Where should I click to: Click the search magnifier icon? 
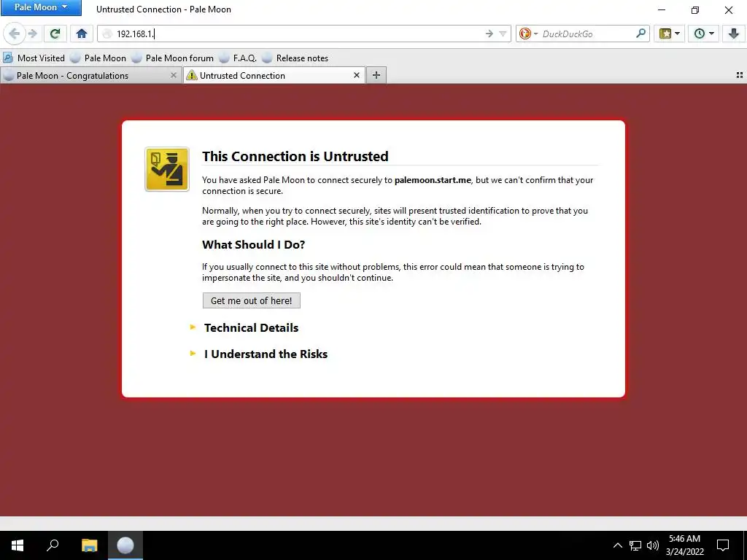[x=640, y=34]
